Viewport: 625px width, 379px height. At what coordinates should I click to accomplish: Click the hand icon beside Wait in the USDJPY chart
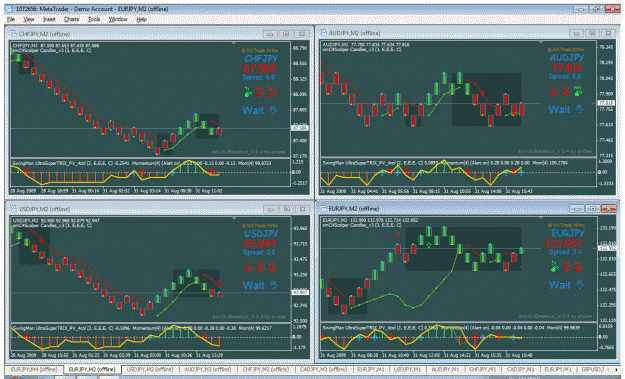coord(273,285)
